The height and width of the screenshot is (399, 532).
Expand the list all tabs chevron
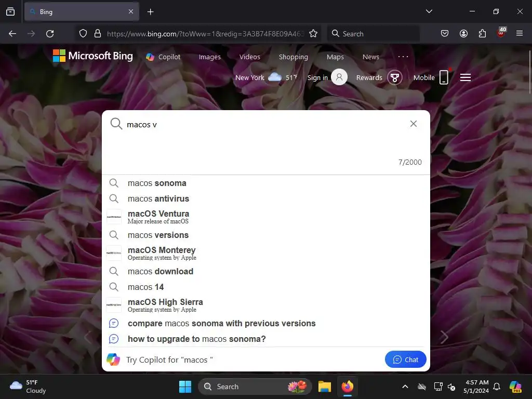(429, 11)
